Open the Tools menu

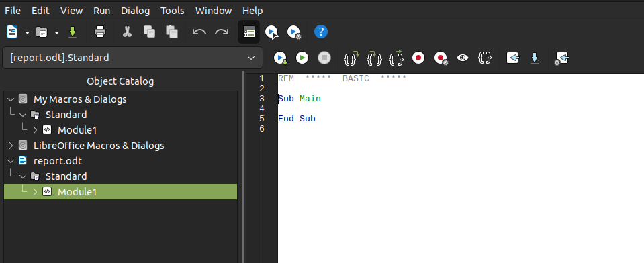(173, 11)
